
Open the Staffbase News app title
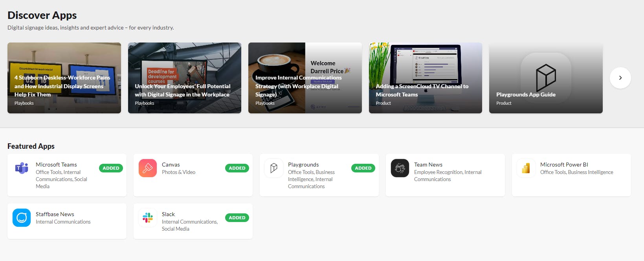pos(55,214)
